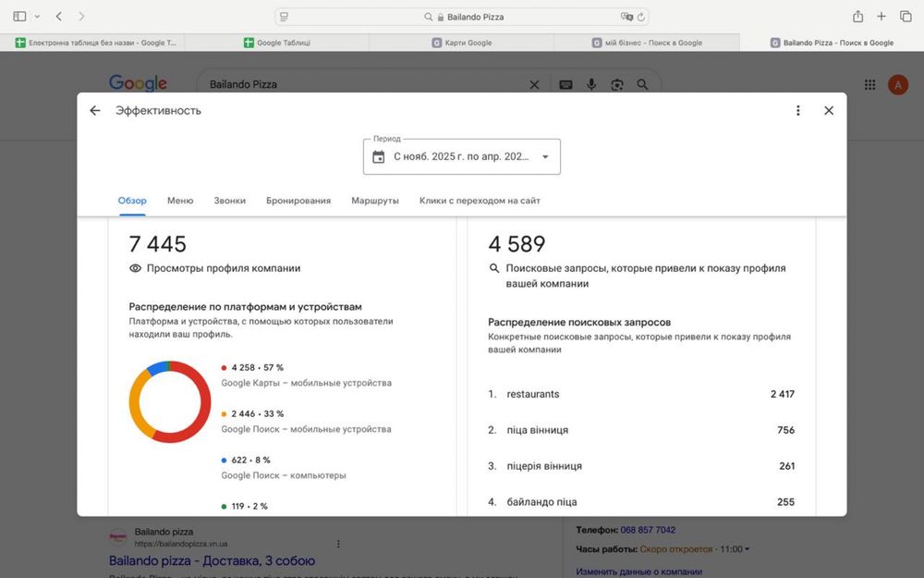Open the Бронирования tab
924x578 pixels.
(298, 201)
